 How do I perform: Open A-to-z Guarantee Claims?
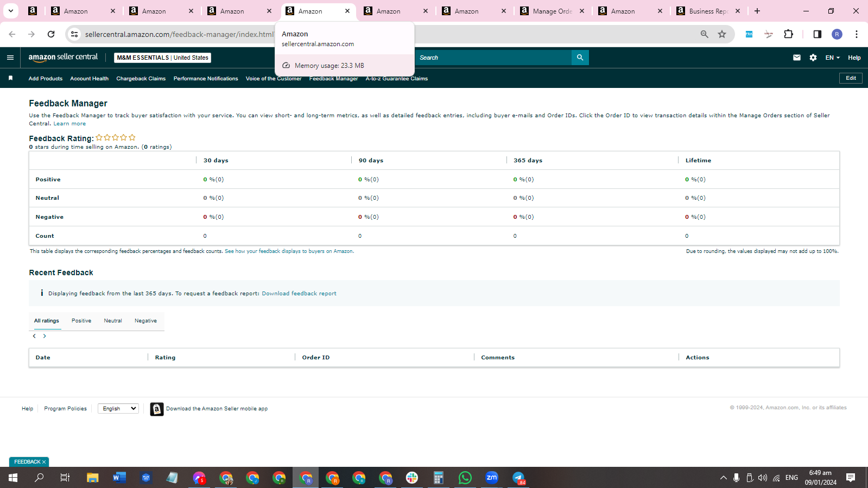[397, 79]
